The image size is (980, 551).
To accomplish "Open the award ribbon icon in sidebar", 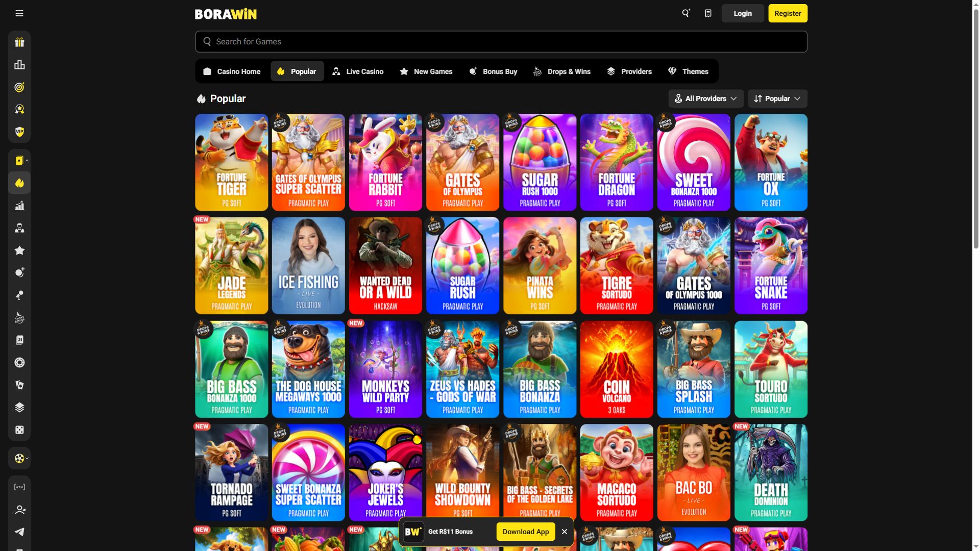I will (x=19, y=109).
